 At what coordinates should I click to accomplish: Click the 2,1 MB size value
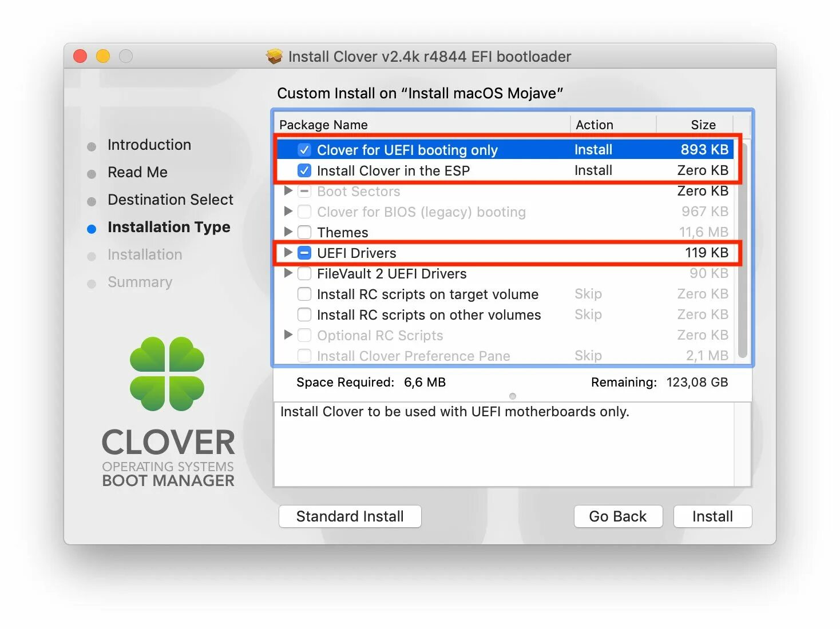tap(707, 356)
